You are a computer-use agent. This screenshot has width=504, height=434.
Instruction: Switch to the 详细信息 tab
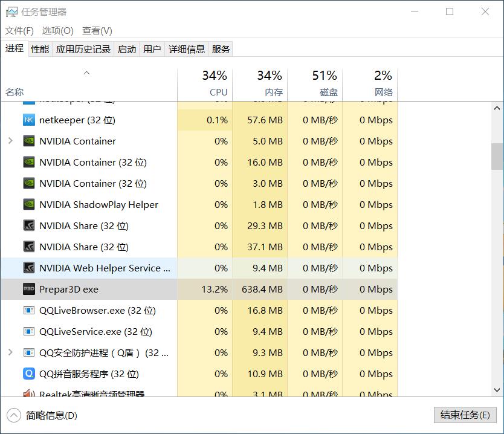point(187,49)
